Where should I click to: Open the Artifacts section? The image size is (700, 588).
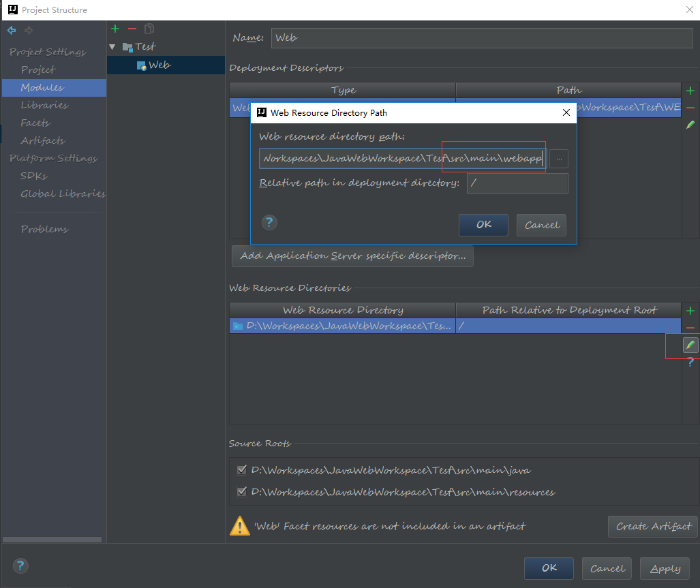click(x=43, y=141)
